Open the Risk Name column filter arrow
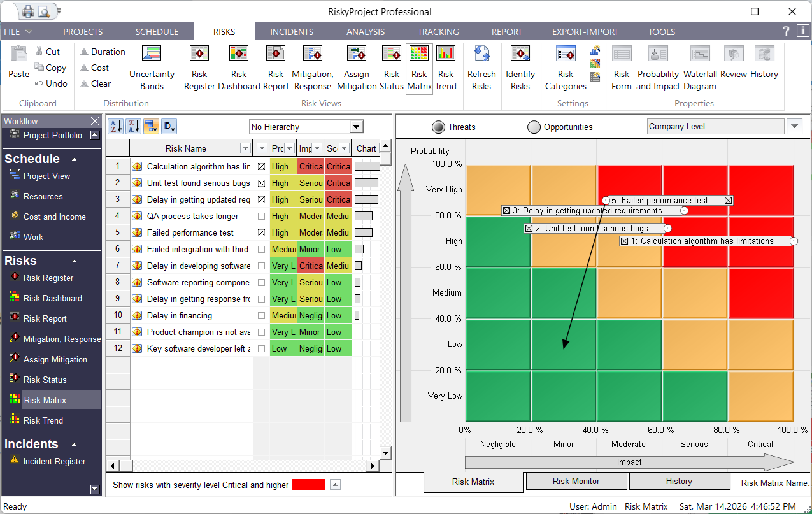 245,148
